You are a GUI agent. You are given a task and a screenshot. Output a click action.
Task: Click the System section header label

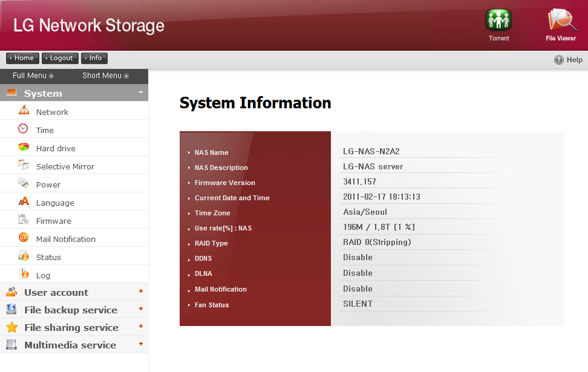click(x=43, y=93)
